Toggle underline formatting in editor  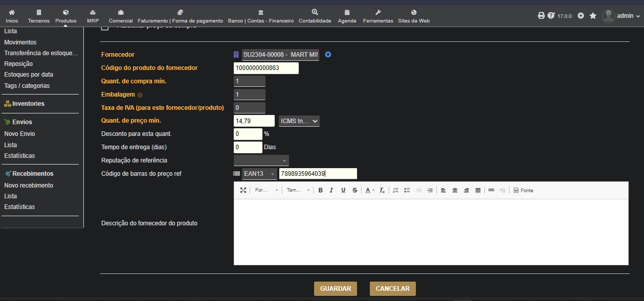[x=343, y=190]
